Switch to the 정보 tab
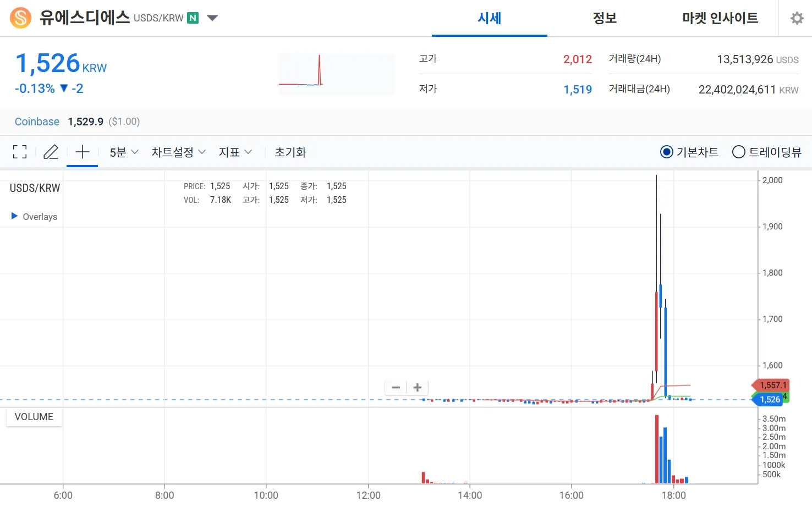 coord(605,18)
